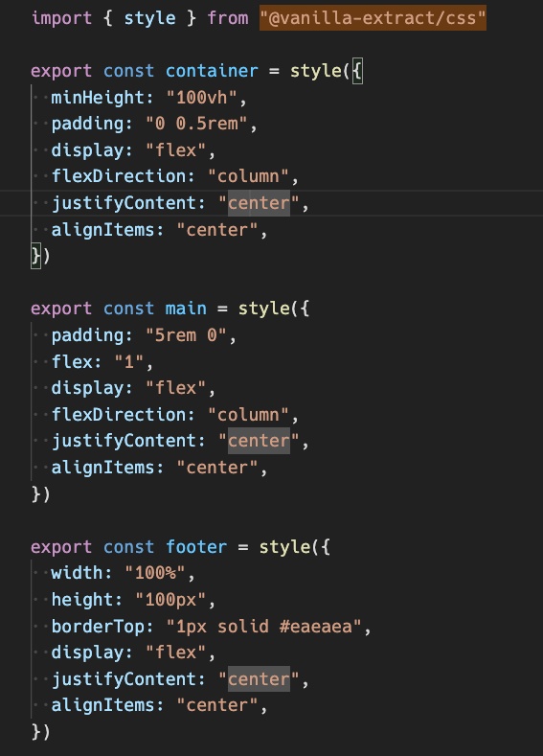This screenshot has height=756, width=543.
Task: Click highlighted center in main justifyContent
Action: coord(259,441)
